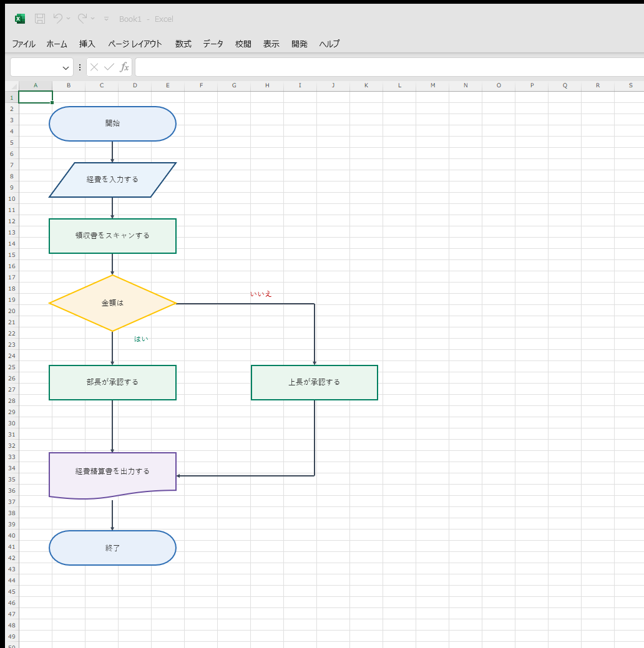Select the 領収書をスキャンする process box

point(112,236)
